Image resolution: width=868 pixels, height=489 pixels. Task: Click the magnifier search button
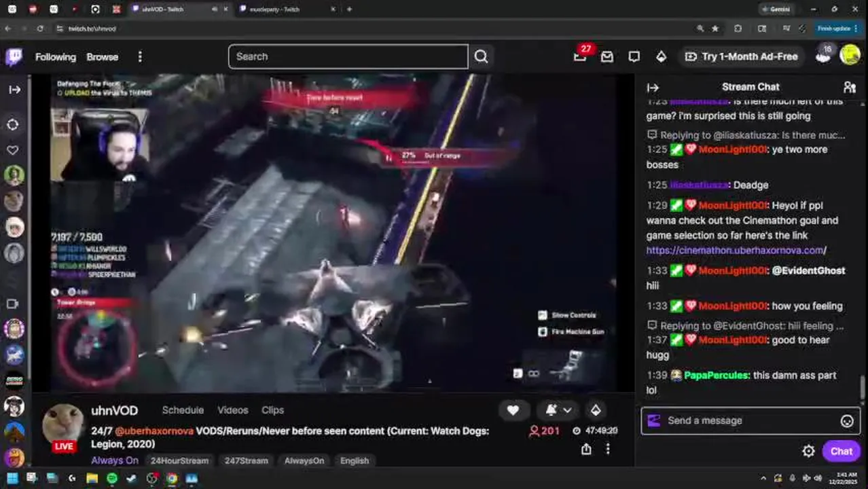coord(481,56)
